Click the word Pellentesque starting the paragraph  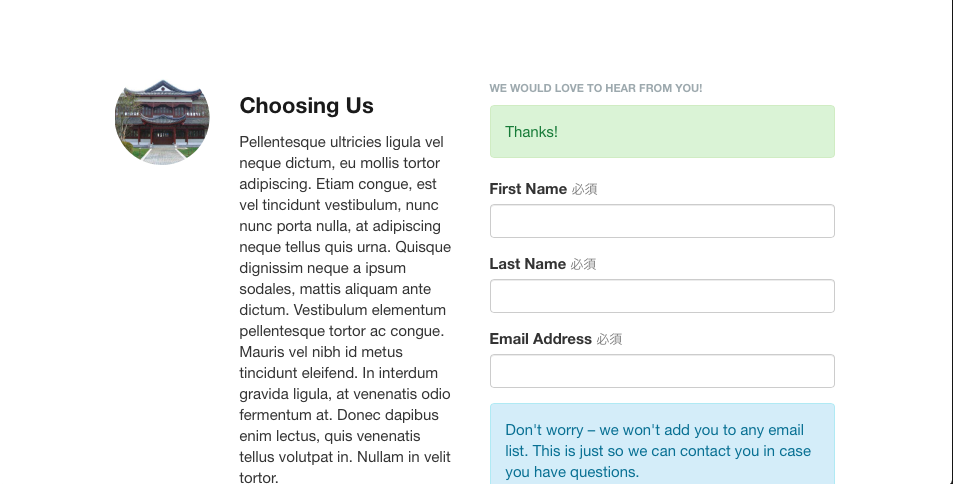tap(283, 142)
